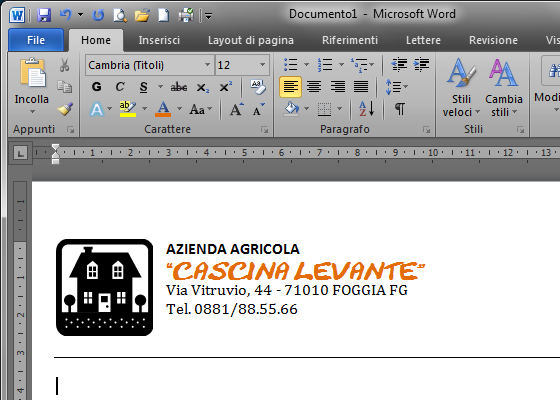
Task: Open the File tab
Action: pyautogui.click(x=36, y=40)
